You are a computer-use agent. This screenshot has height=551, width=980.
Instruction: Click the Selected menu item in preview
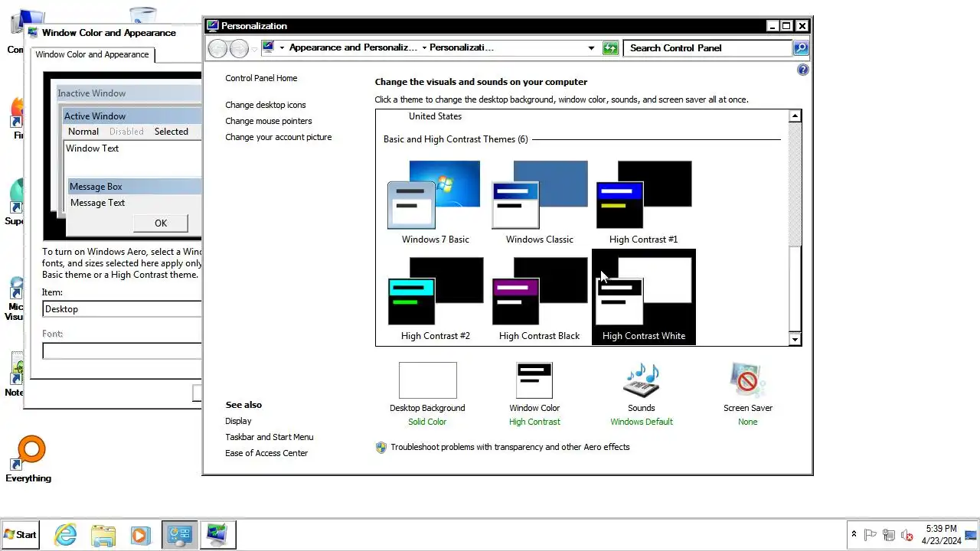(x=171, y=132)
